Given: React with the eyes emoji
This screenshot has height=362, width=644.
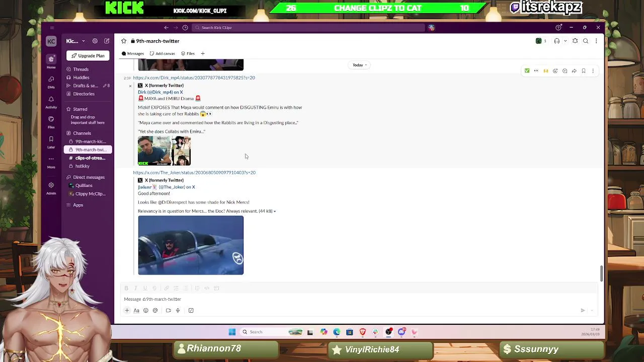Looking at the screenshot, I should 536,71.
